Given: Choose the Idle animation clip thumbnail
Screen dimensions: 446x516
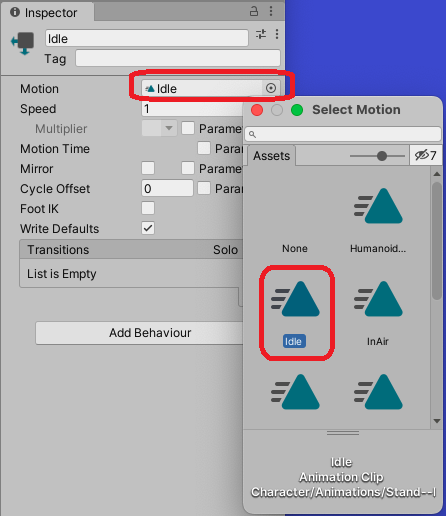Looking at the screenshot, I should pos(295,299).
